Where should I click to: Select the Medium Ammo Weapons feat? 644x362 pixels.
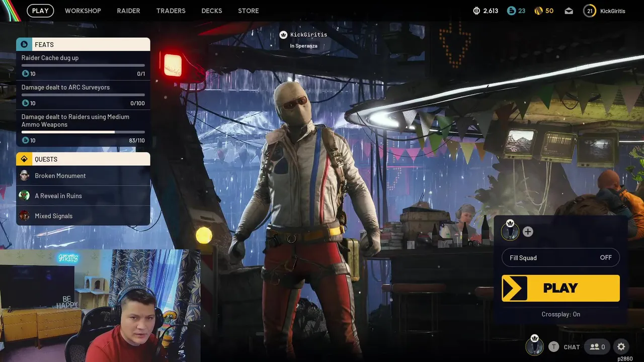coord(83,128)
